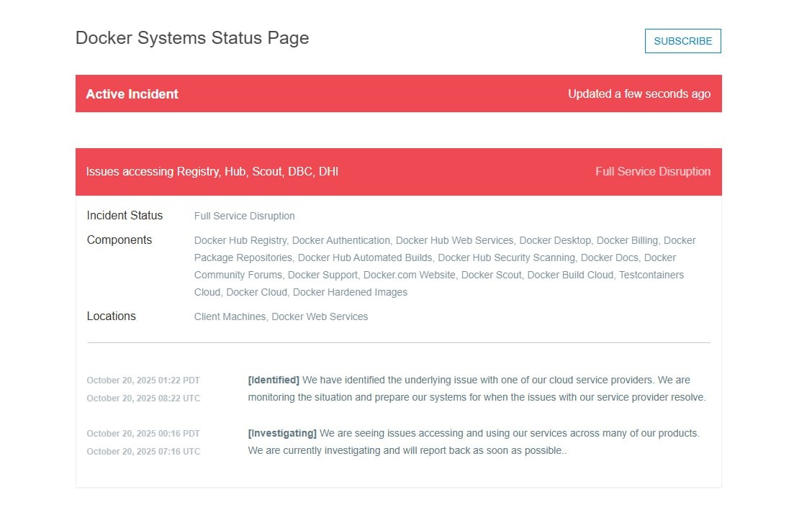Click the 'Updated a few seconds ago' text
This screenshot has height=515, width=812.
pos(639,94)
